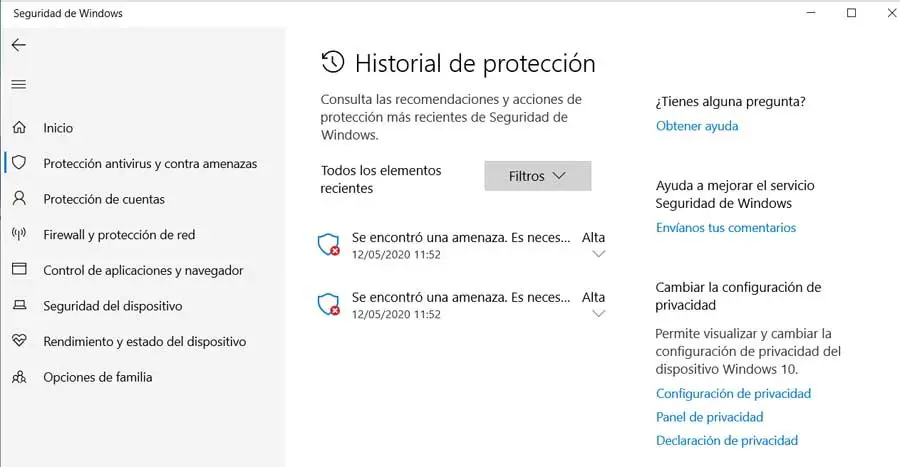Click the family options people icon
900x467 pixels.
point(18,377)
